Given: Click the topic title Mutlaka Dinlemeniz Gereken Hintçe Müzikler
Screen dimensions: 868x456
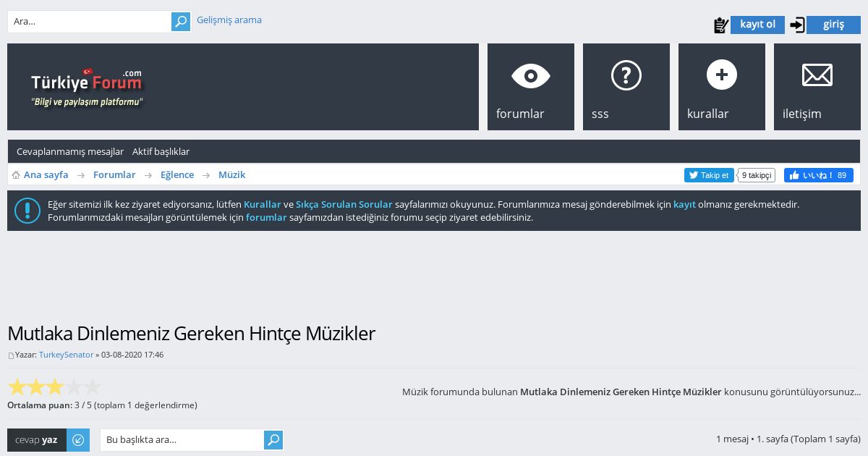Looking at the screenshot, I should click(191, 334).
